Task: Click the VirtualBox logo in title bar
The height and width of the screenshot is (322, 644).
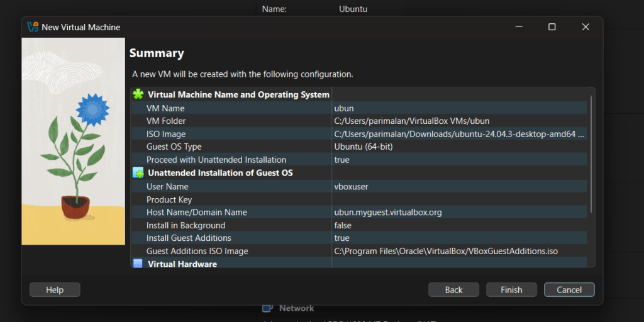Action: 33,27
